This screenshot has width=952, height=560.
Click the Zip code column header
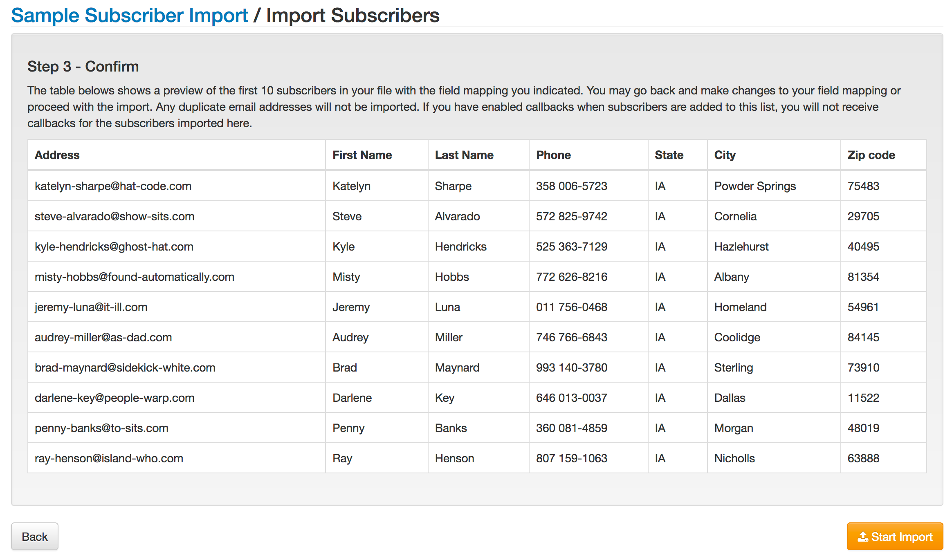coord(871,155)
